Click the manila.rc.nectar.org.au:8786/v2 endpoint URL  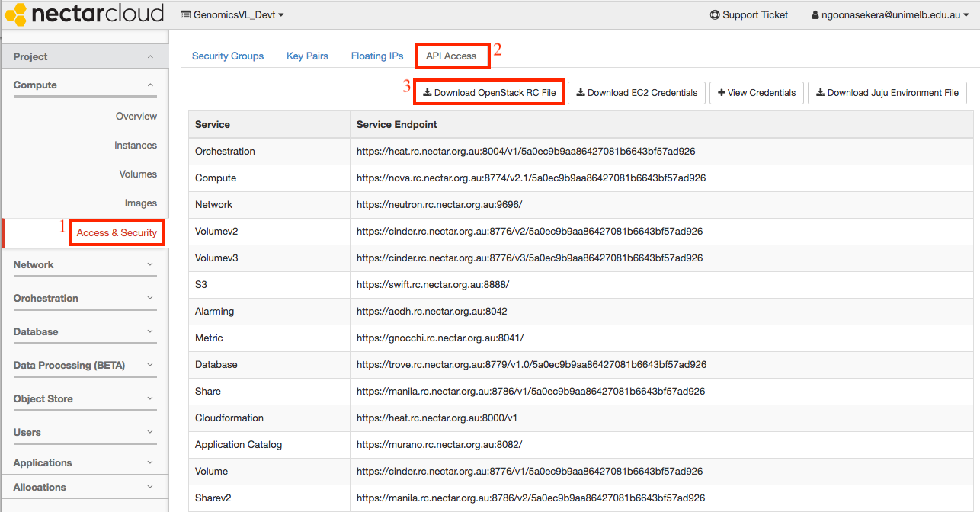click(531, 498)
